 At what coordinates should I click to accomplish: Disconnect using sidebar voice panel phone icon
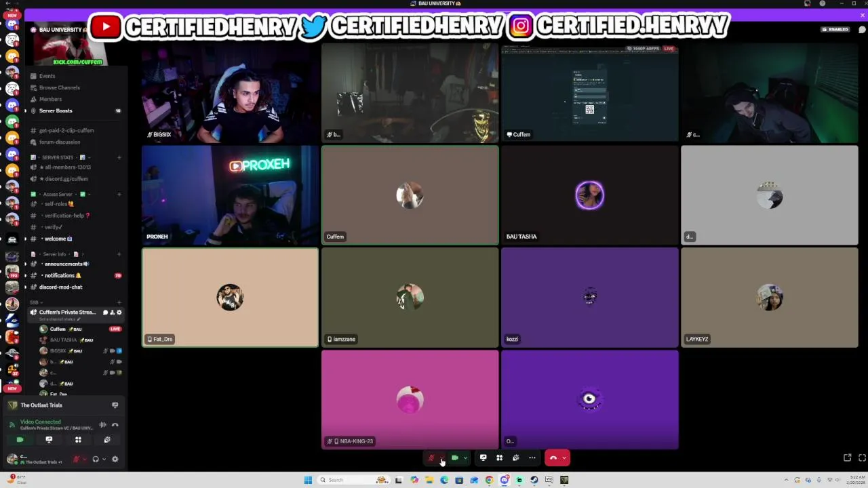point(115,425)
